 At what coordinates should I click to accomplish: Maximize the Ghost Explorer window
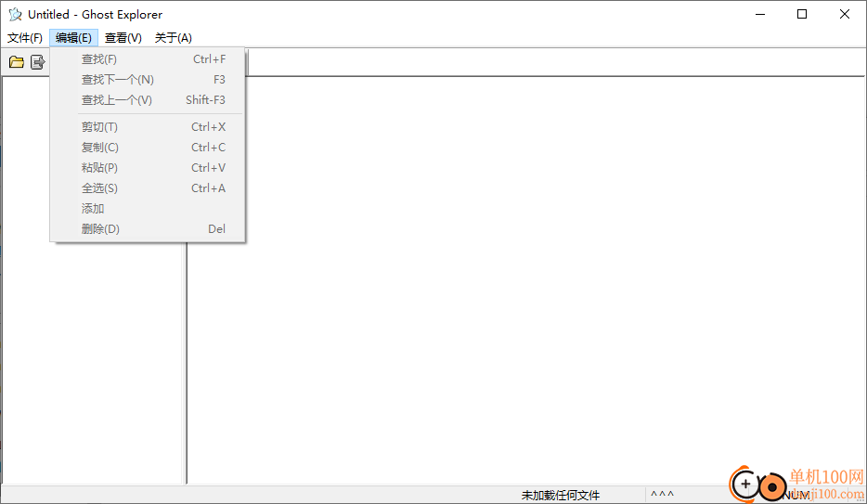pyautogui.click(x=802, y=14)
